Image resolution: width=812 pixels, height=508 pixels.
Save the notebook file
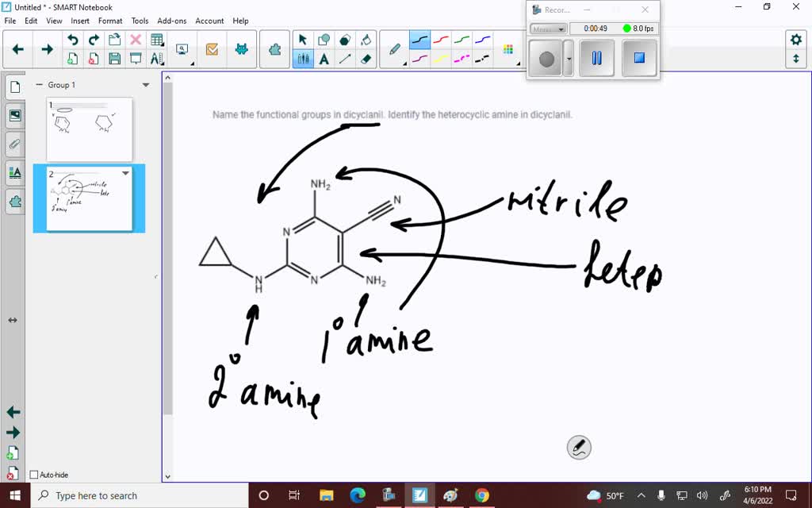(115, 57)
